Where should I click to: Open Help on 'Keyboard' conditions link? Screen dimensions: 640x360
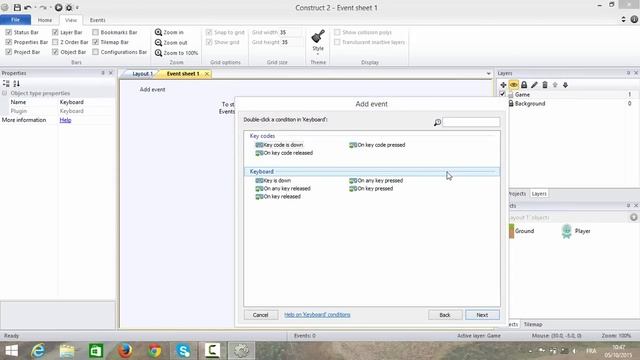click(x=317, y=315)
